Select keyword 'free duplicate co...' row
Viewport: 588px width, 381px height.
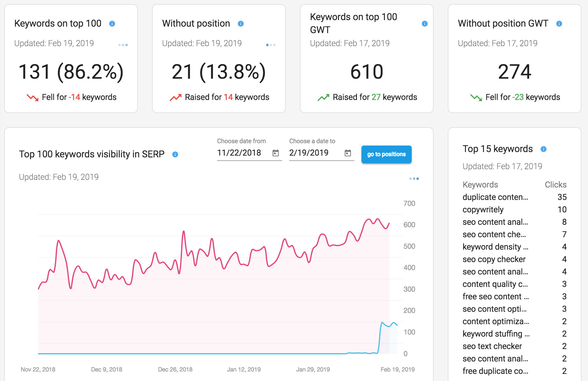coord(515,371)
